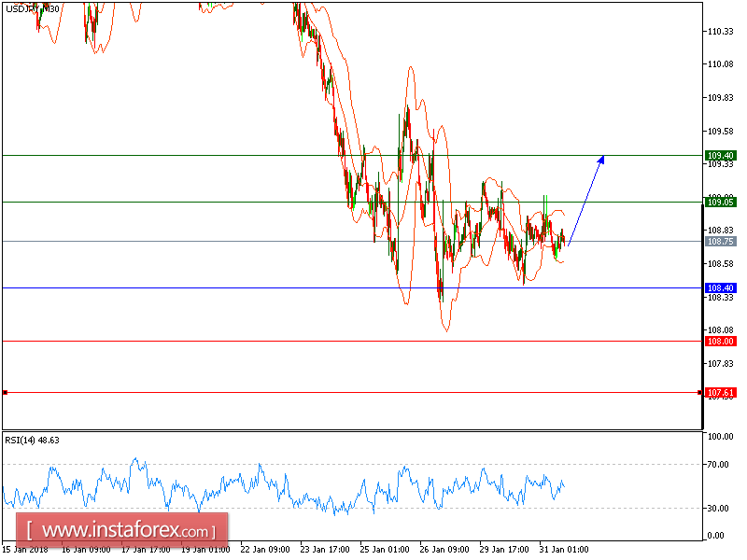Click the gray 108.75 current price tag
The height and width of the screenshot is (560, 747).
click(719, 241)
